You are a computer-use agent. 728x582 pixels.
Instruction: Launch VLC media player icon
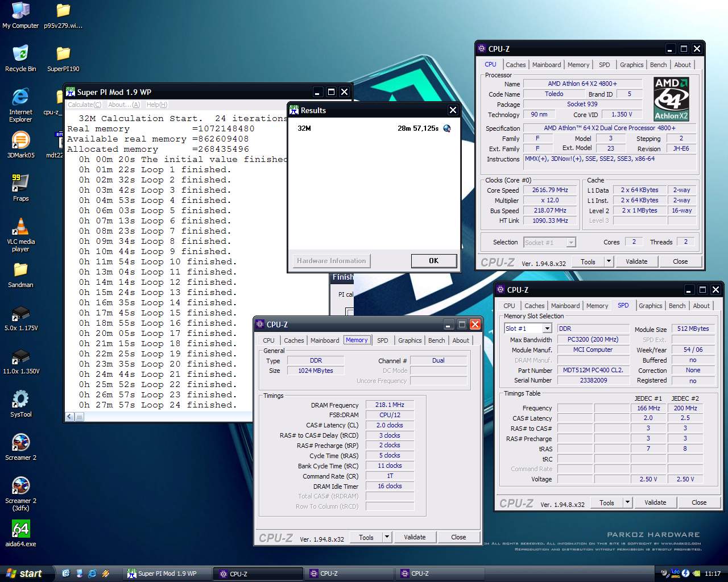20,235
